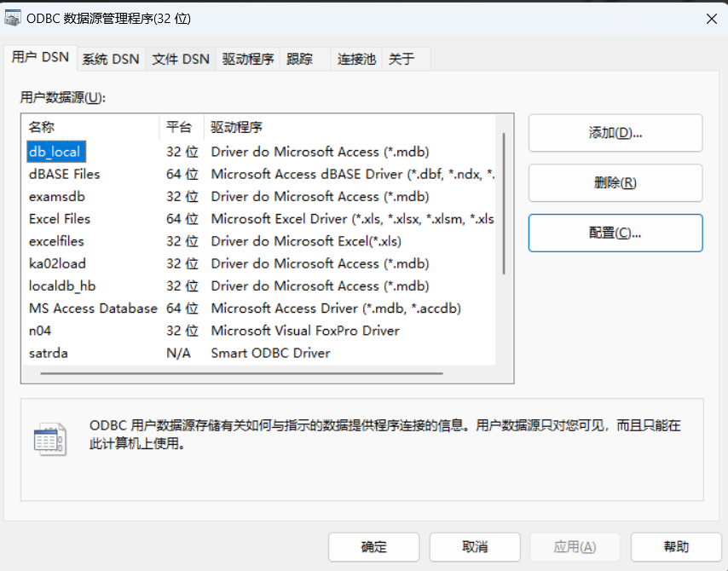Screen dimensions: 728x571
Task: Select the satrda data source
Action: click(x=49, y=353)
